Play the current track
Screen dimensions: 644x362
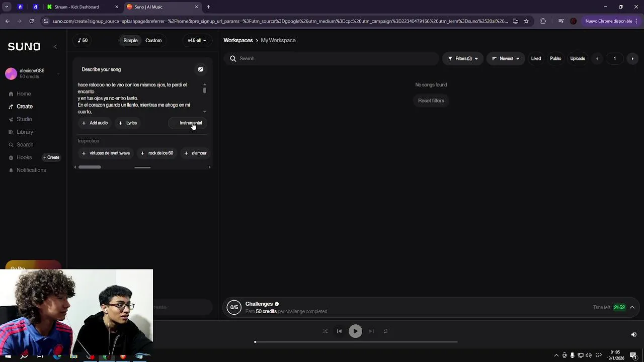click(x=355, y=331)
